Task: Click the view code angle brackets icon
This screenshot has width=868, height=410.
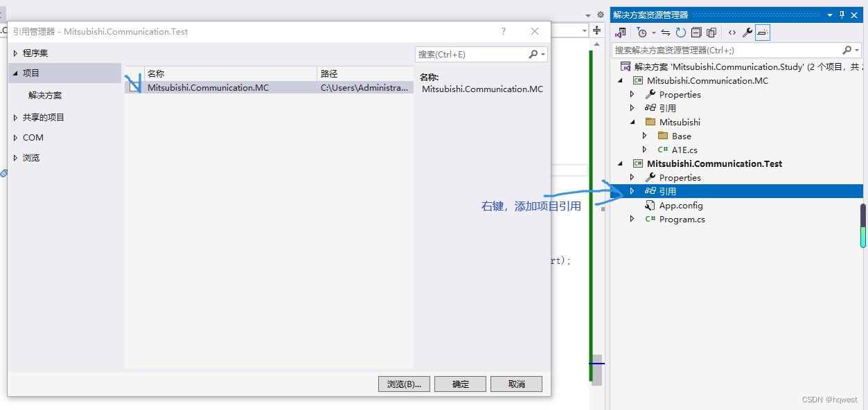Action: pyautogui.click(x=732, y=33)
